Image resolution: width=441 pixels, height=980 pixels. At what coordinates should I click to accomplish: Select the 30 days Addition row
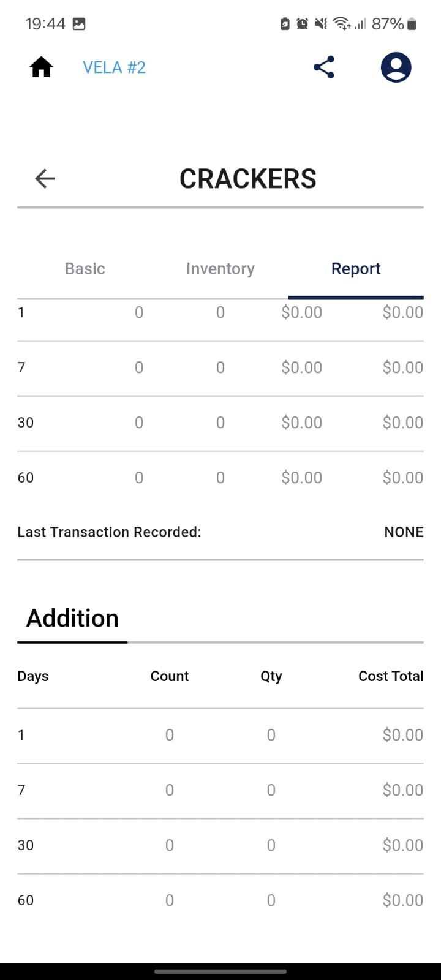(221, 846)
